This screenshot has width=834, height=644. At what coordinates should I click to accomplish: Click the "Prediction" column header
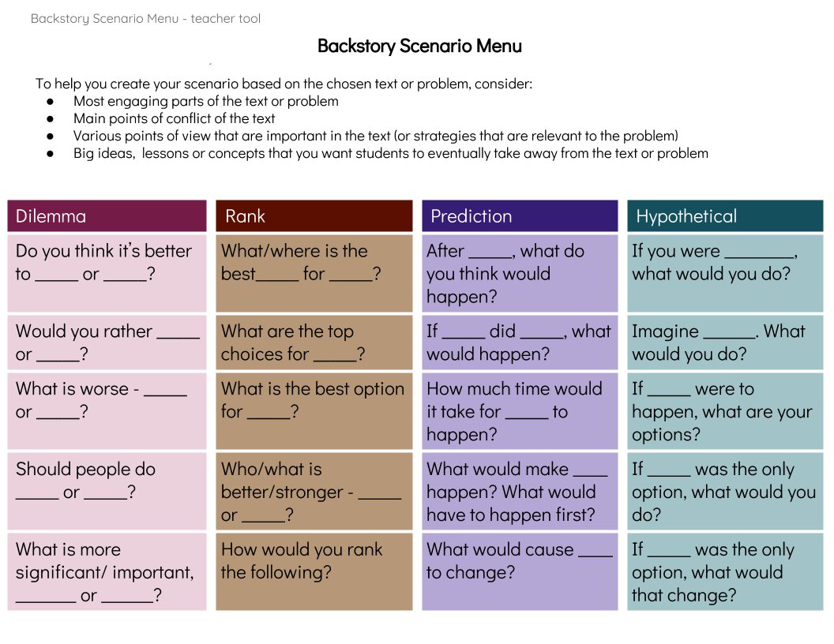click(519, 216)
